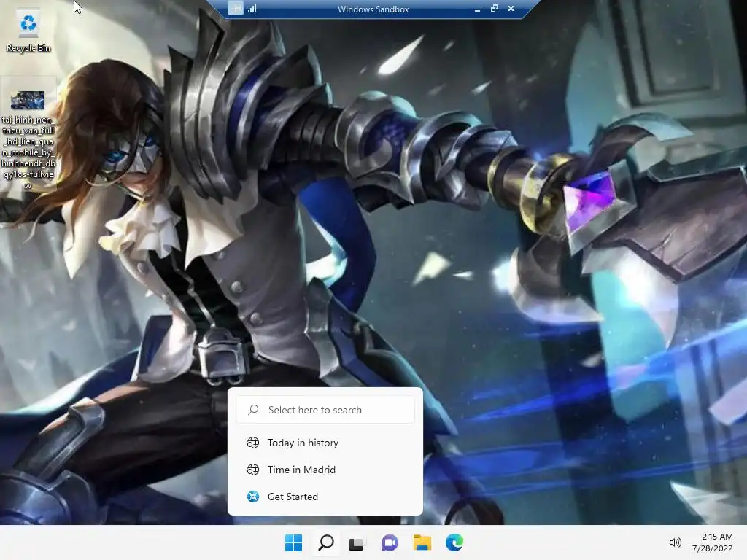Open the clock showing 2:15 AM
Image resolution: width=747 pixels, height=560 pixels.
(717, 537)
